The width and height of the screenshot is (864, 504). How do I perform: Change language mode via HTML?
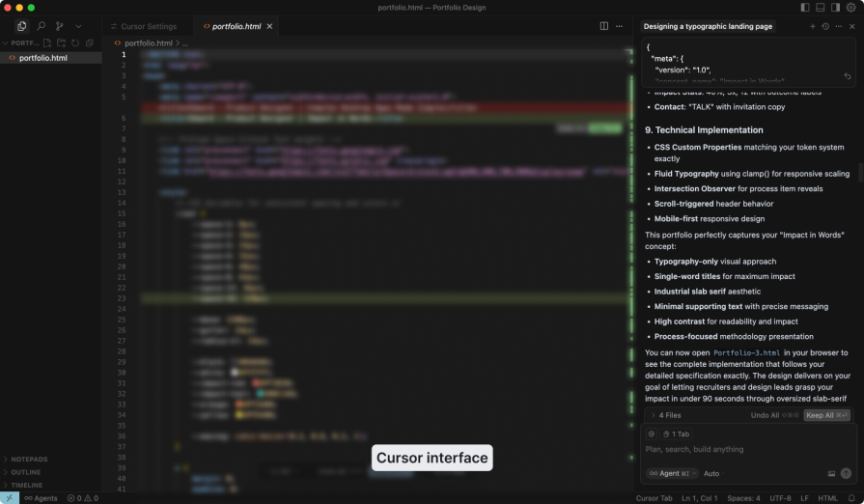(x=827, y=498)
